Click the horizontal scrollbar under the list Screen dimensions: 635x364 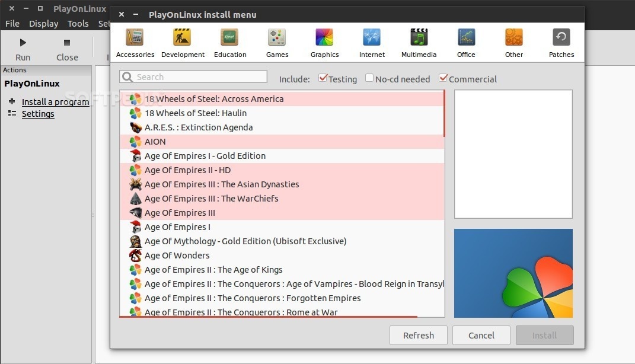click(268, 317)
